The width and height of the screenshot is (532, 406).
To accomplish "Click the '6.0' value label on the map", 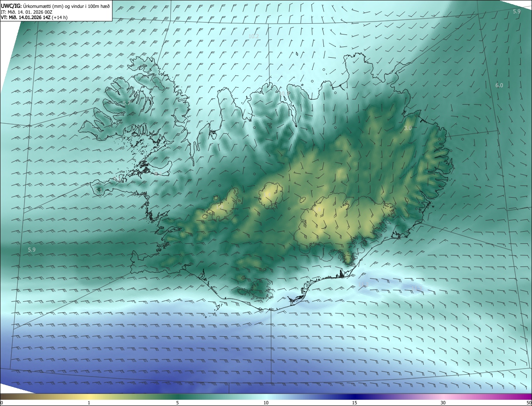I will coord(499,86).
